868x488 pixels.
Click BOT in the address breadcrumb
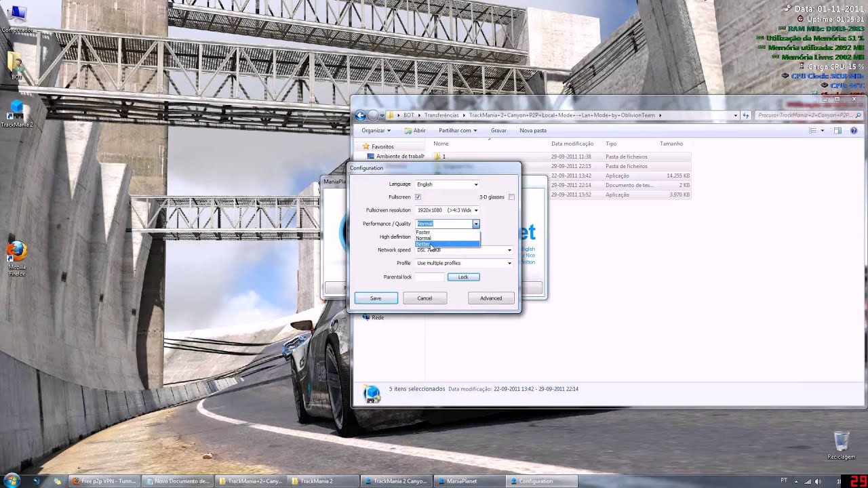click(x=408, y=115)
